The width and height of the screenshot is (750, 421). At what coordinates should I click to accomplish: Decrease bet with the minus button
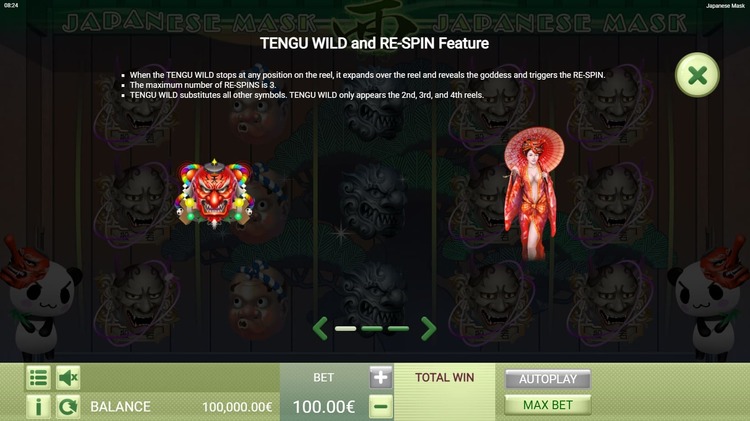(x=381, y=407)
